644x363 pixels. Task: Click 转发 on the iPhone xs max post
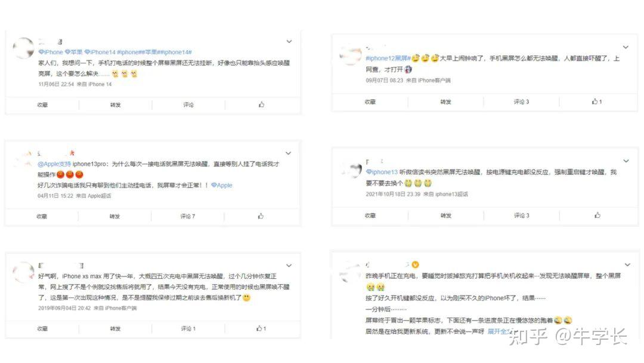pyautogui.click(x=116, y=328)
